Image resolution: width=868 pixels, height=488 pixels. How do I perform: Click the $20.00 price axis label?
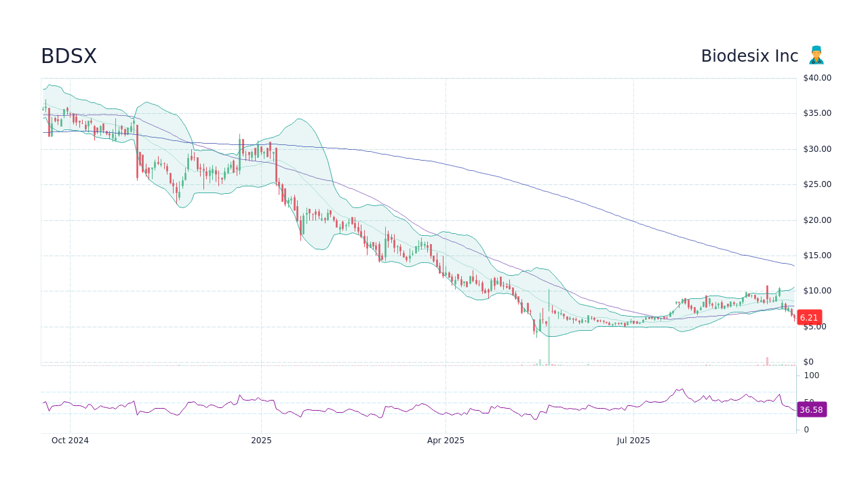(x=817, y=220)
